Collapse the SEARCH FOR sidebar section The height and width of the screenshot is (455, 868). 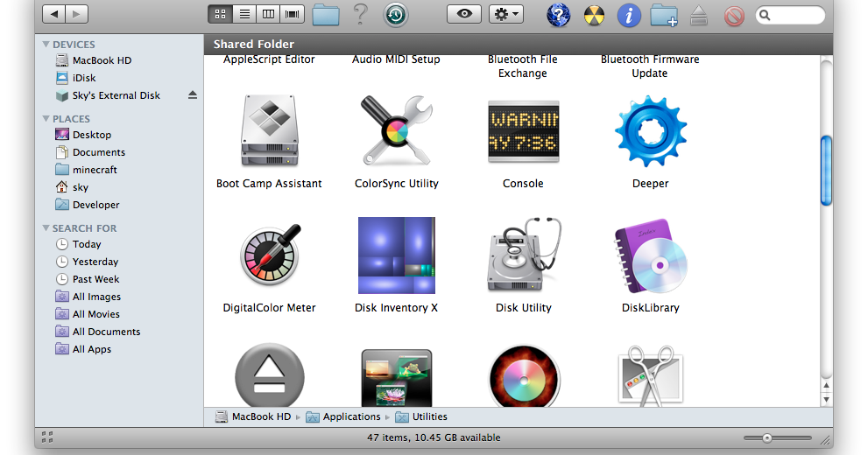[x=46, y=227]
